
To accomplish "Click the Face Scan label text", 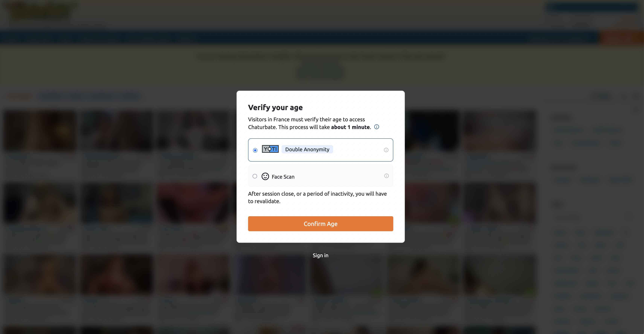I will click(x=283, y=177).
